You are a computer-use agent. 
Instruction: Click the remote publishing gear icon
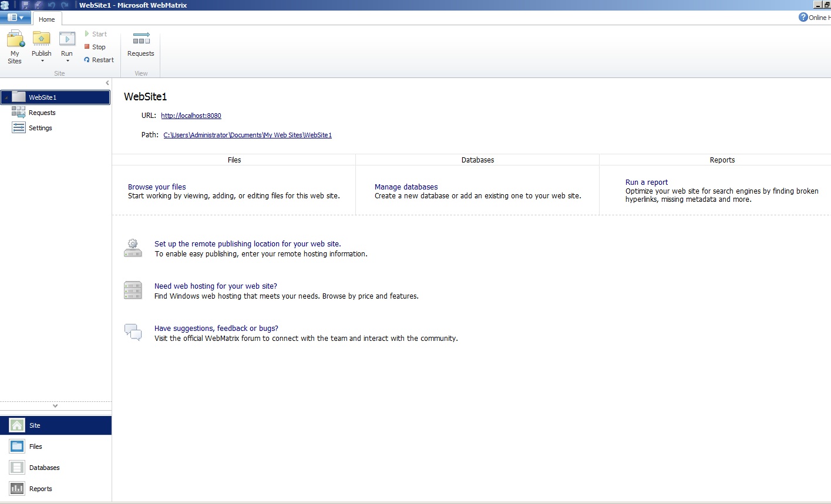pyautogui.click(x=133, y=248)
